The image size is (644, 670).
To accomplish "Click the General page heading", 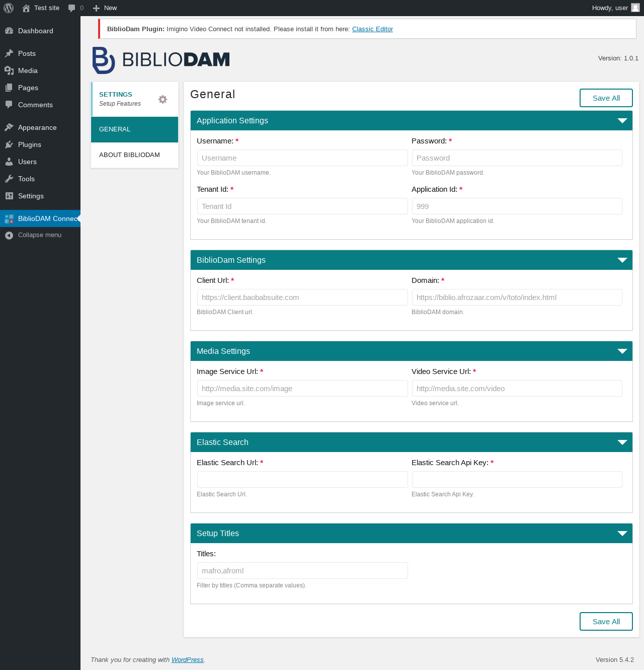I will coord(213,95).
